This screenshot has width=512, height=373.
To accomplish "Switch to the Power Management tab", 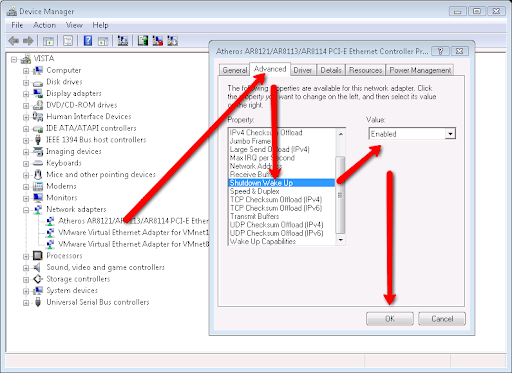I will click(x=420, y=70).
